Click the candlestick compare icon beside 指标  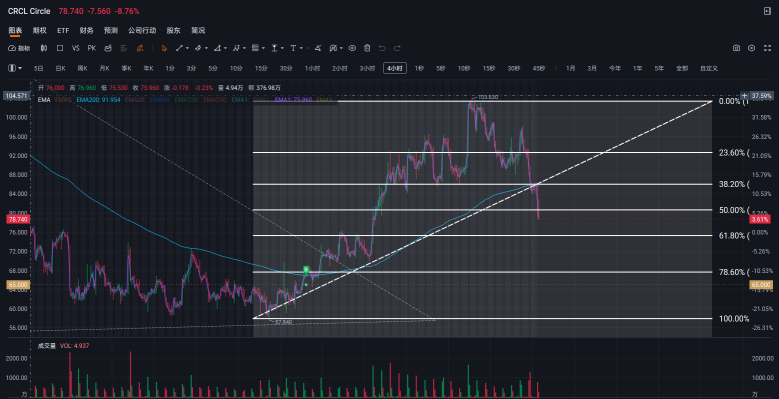point(44,48)
